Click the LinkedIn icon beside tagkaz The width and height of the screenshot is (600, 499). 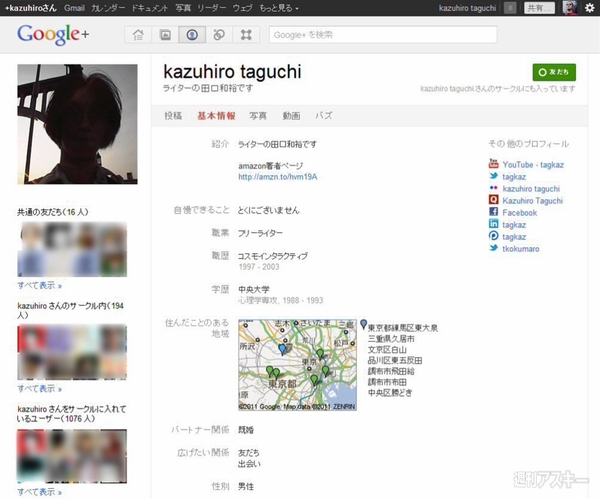494,224
